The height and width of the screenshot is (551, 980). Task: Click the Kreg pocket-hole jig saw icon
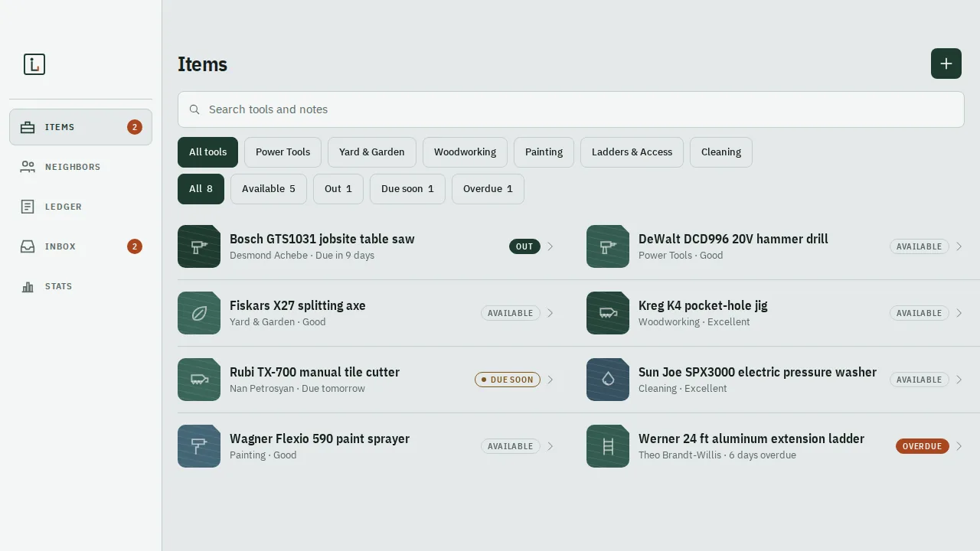tap(608, 313)
